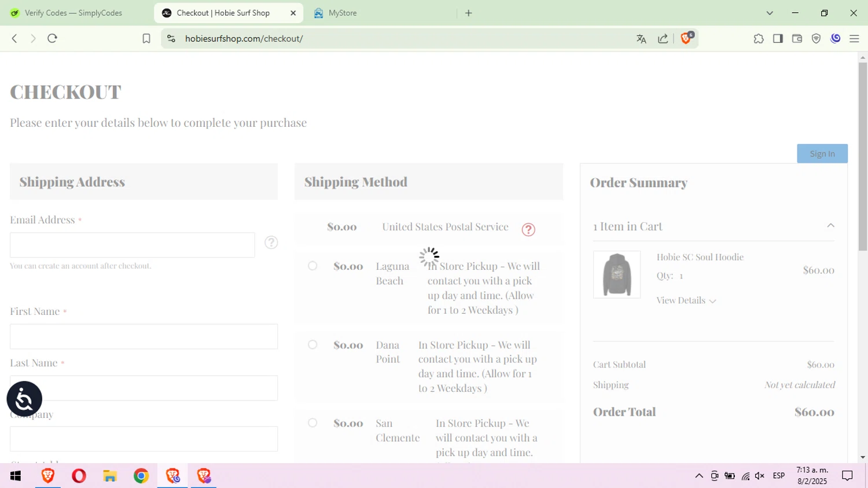The image size is (868, 488).
Task: Open site information icon in address bar
Action: (x=171, y=38)
